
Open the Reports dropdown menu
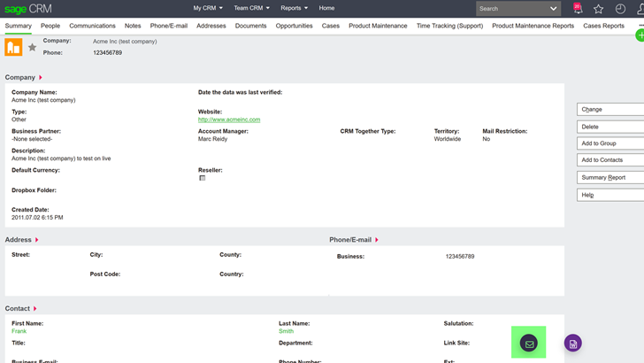(x=294, y=8)
